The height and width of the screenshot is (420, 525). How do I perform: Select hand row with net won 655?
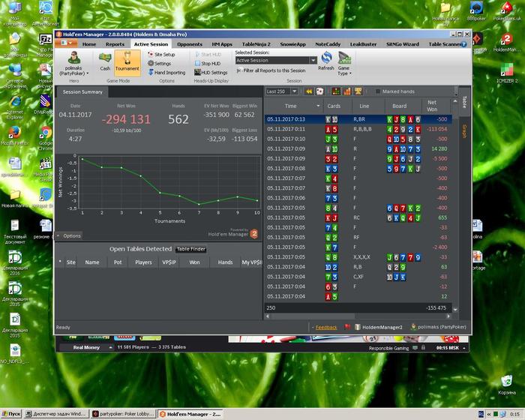click(x=358, y=217)
